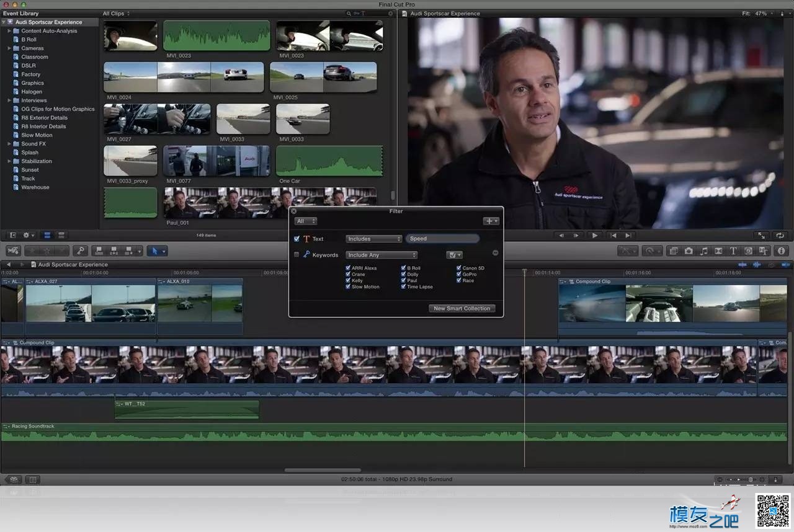Open the Project Library film reel icon
This screenshot has height=532, width=794.
click(x=14, y=479)
